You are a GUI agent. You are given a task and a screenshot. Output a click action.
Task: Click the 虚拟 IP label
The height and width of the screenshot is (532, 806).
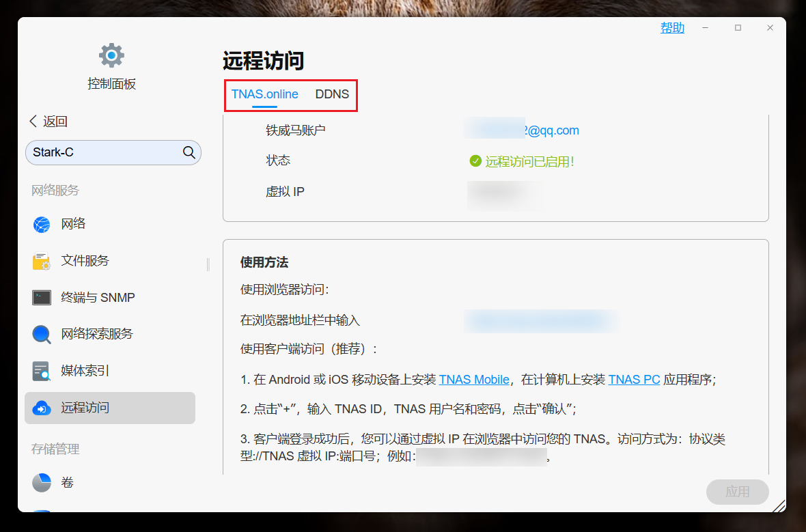coord(285,192)
